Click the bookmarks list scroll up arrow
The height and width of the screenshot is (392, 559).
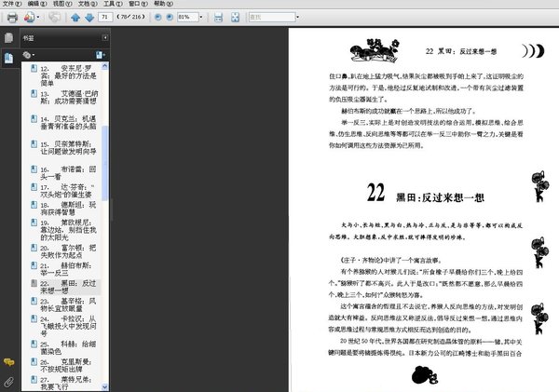coord(104,66)
